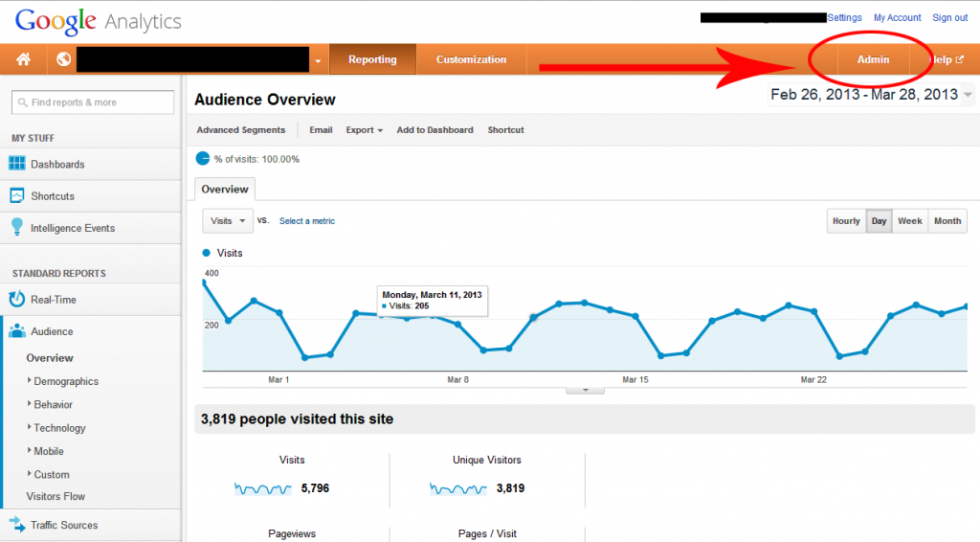Go to the Admin tab
The image size is (980, 542).
tap(873, 59)
